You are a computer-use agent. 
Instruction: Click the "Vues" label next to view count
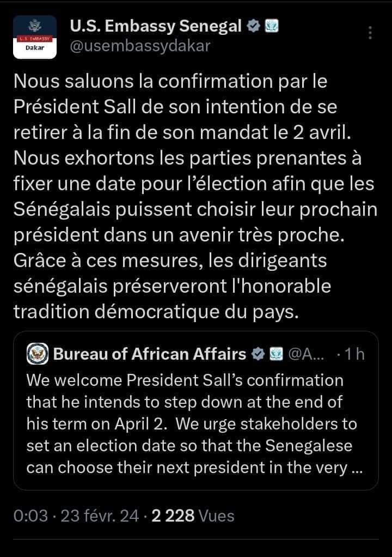click(x=217, y=515)
